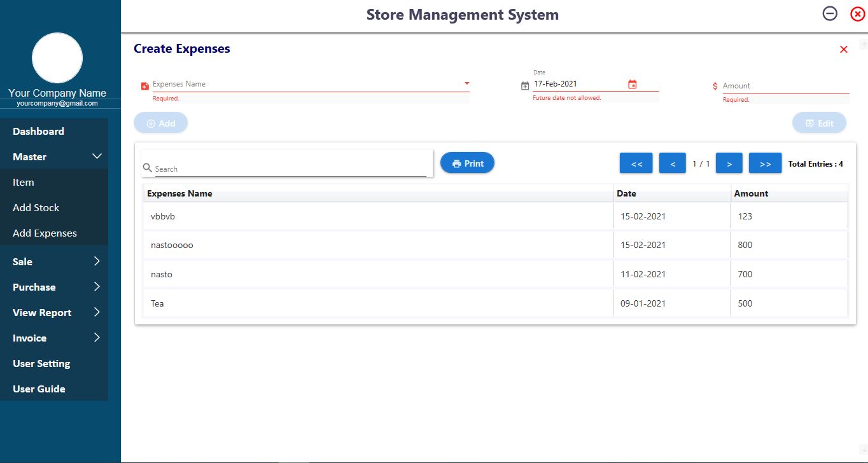The width and height of the screenshot is (868, 463).
Task: Open the Item submenu entry
Action: pos(54,182)
